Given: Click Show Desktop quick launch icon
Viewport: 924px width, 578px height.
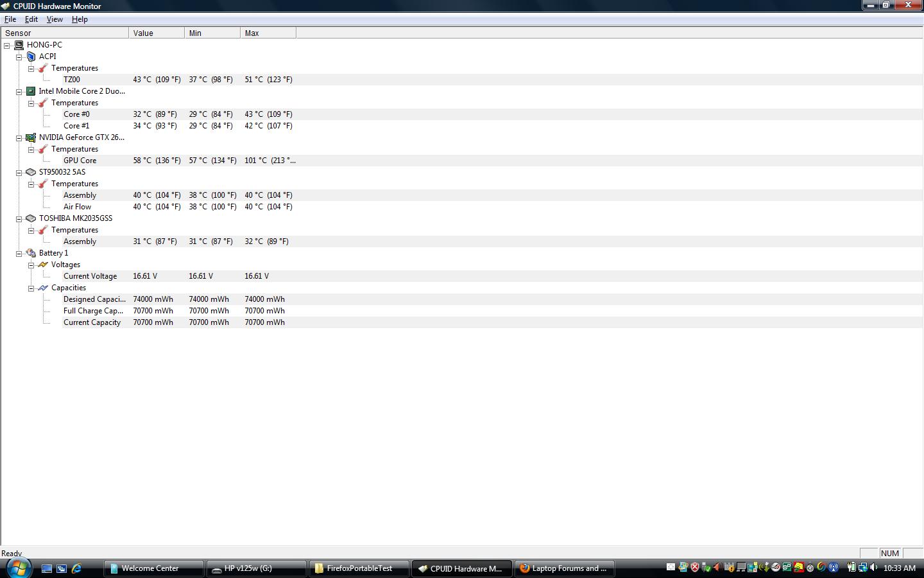Looking at the screenshot, I should click(47, 568).
